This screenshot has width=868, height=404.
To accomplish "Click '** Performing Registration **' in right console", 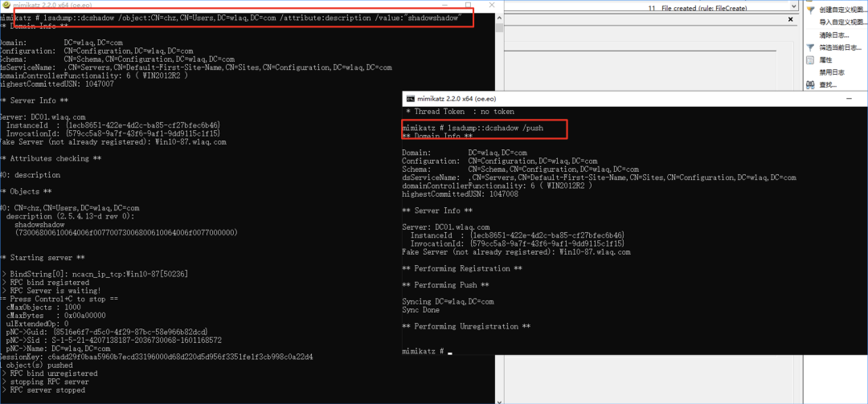I will [x=463, y=268].
